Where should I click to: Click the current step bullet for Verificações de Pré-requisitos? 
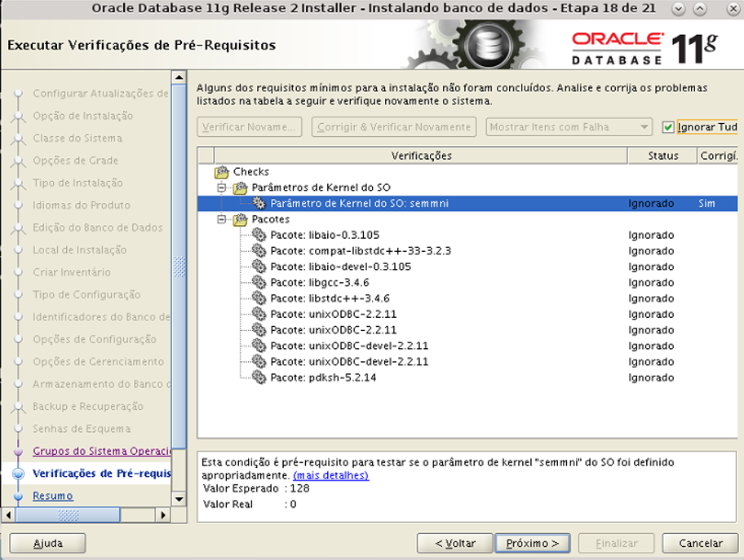click(19, 474)
